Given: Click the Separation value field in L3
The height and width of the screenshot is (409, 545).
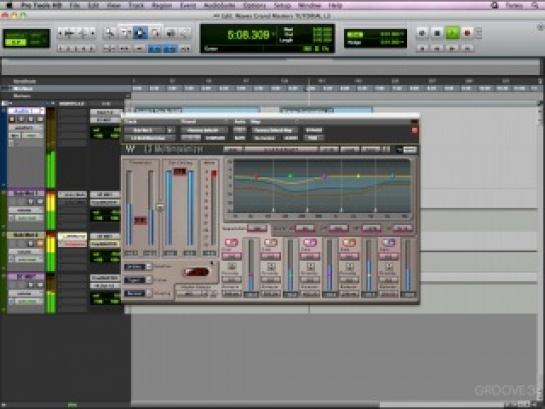Looking at the screenshot, I should [258, 228].
